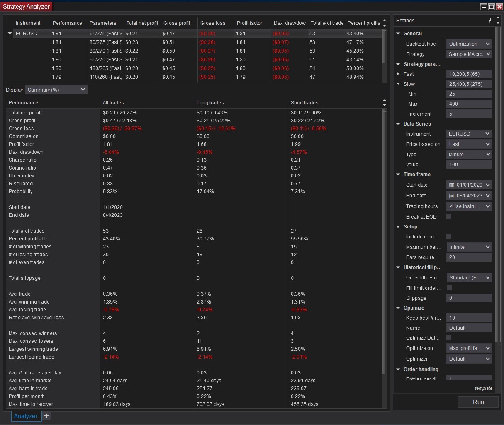Collapse the Data Series section
The height and width of the screenshot is (425, 504).
[398, 124]
